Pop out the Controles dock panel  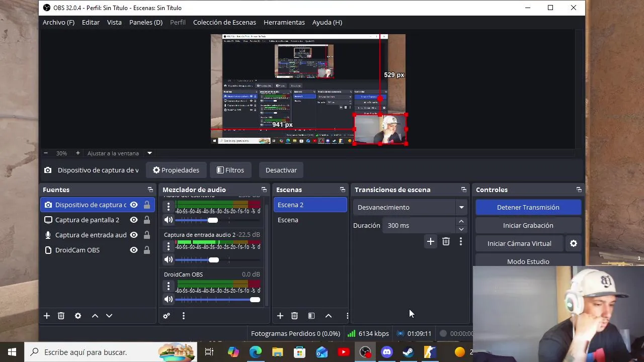[579, 190]
